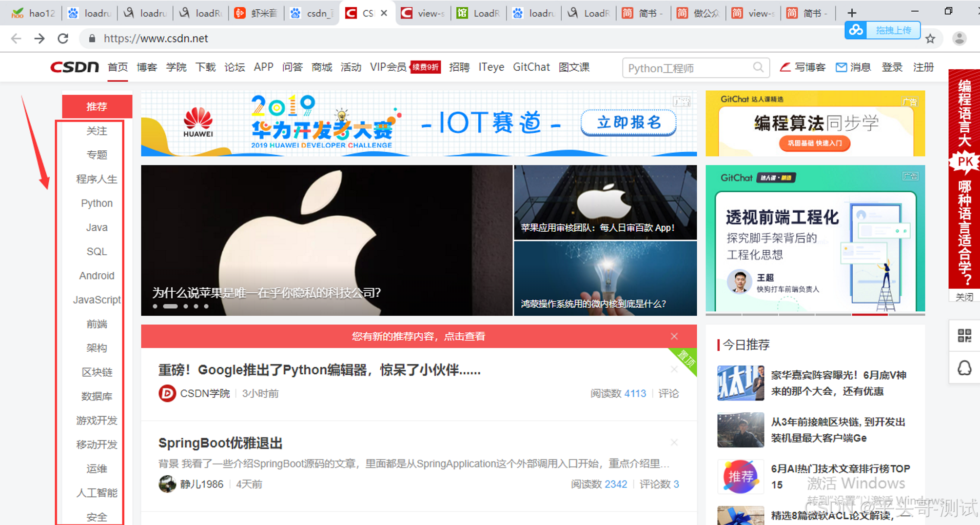View site lock icon in address bar
980x525 pixels.
tap(92, 39)
